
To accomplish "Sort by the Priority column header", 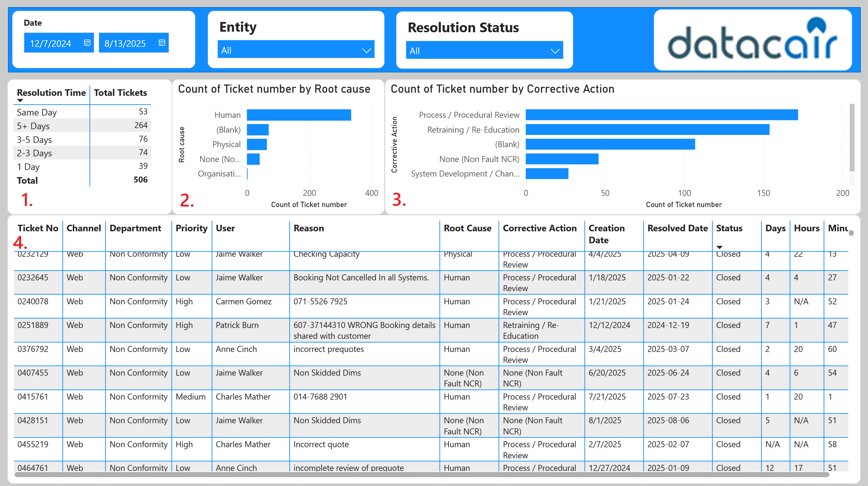I will 192,228.
